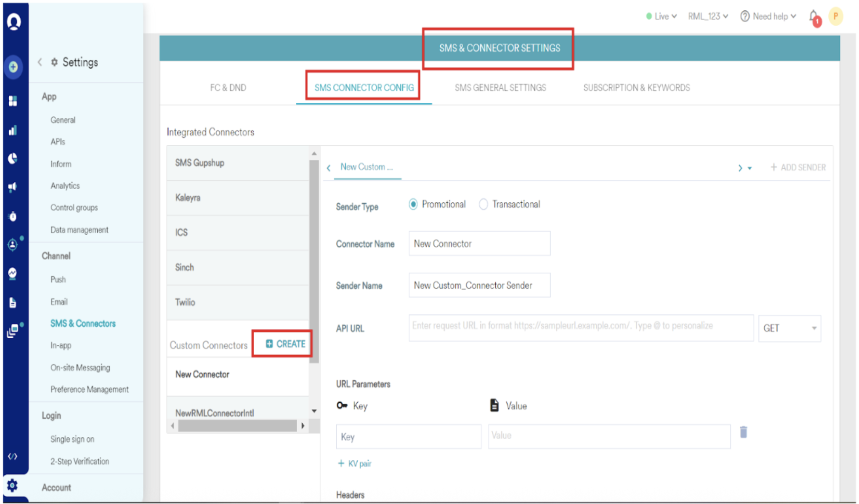Open the RML_123 account dropdown
This screenshot has width=859, height=504.
(x=708, y=16)
